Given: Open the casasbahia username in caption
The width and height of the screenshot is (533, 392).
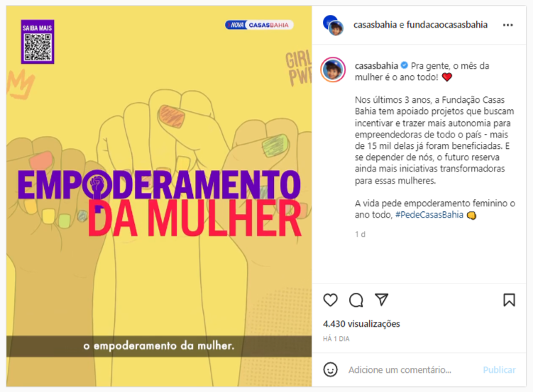Looking at the screenshot, I should coord(376,66).
